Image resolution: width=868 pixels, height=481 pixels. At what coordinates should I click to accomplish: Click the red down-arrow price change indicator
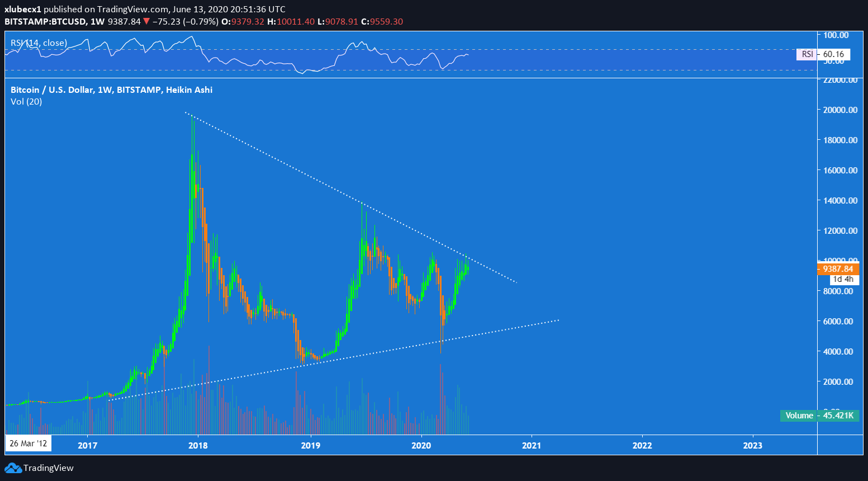click(x=146, y=22)
